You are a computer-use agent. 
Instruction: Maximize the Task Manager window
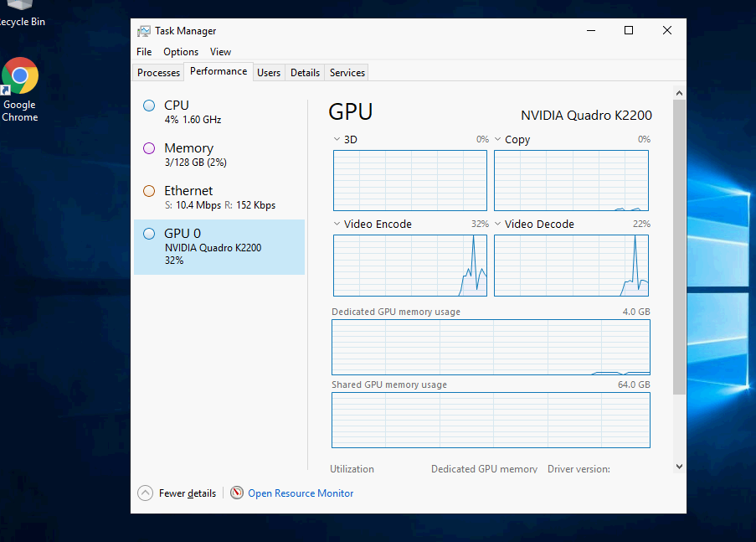629,30
